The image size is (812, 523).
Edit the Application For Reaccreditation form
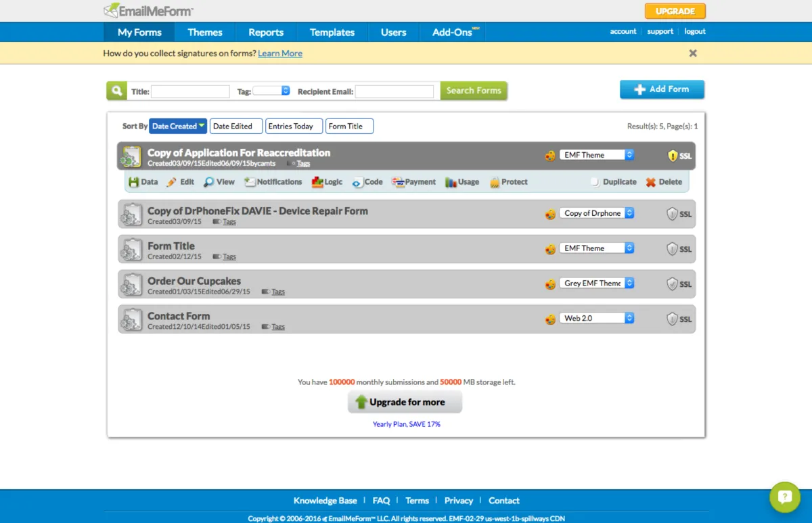pyautogui.click(x=181, y=182)
